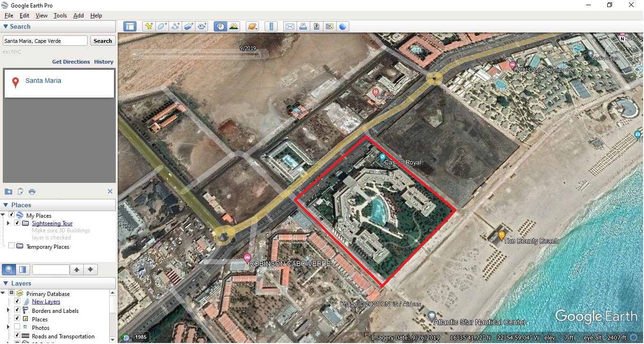Expand the Photos layer node
This screenshot has width=644, height=344.
[x=8, y=327]
